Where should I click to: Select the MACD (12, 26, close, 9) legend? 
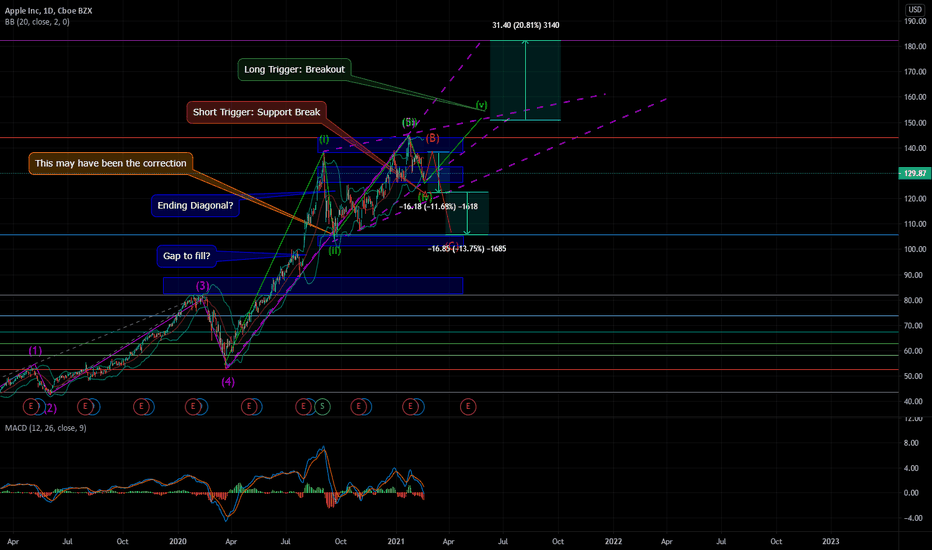45,428
